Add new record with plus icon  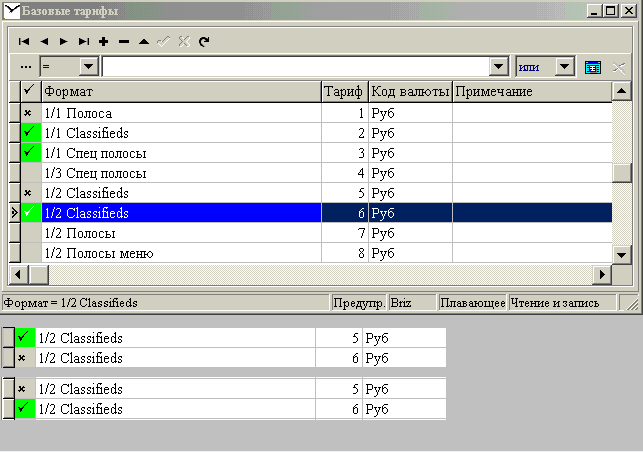[x=104, y=42]
